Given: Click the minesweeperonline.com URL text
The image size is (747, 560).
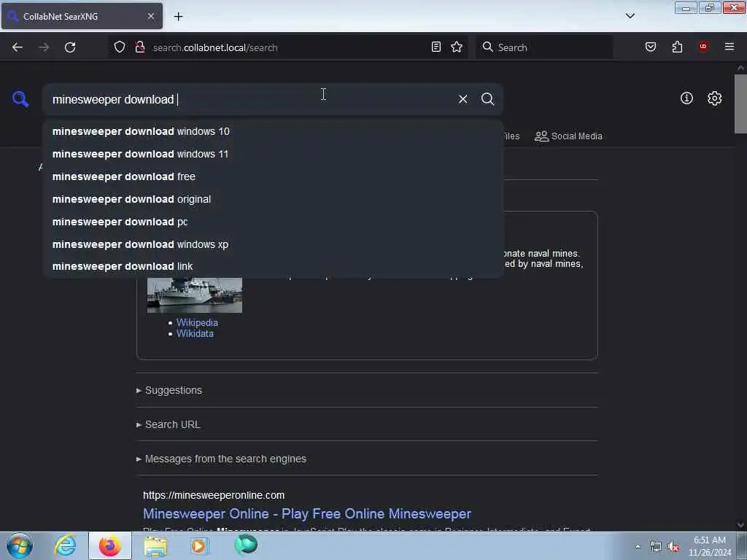Looking at the screenshot, I should [x=214, y=495].
